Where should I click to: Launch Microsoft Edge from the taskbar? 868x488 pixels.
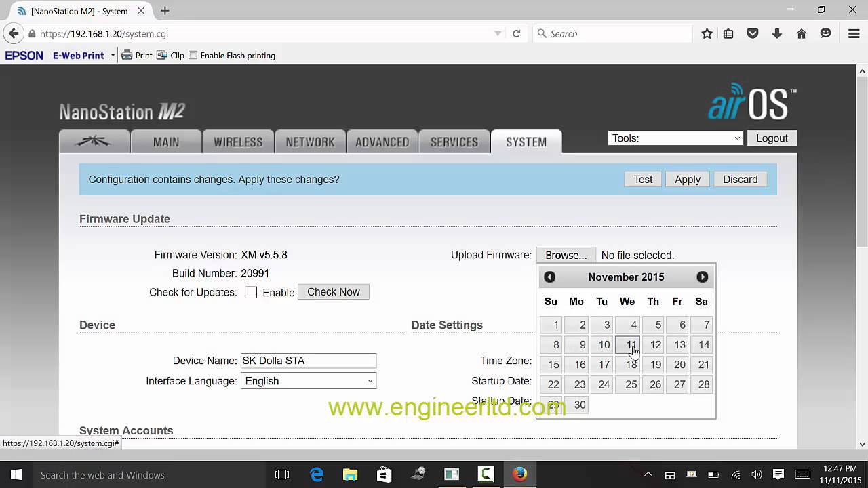(x=317, y=474)
